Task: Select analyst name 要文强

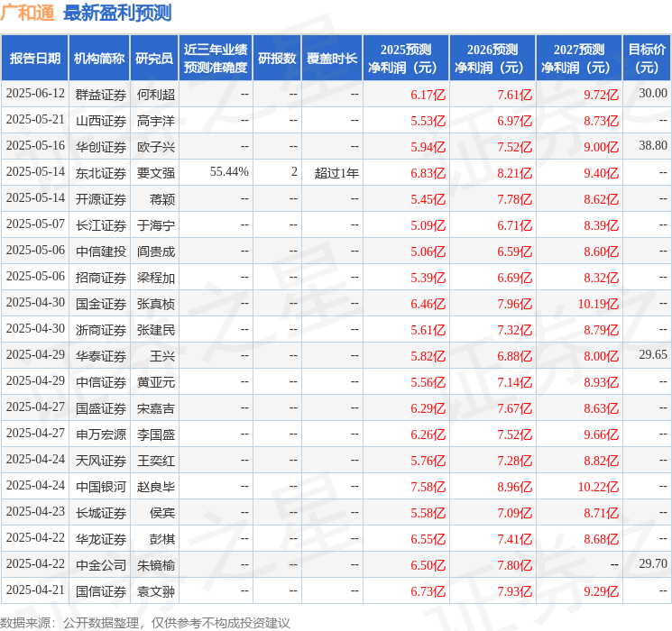Action: [x=156, y=173]
